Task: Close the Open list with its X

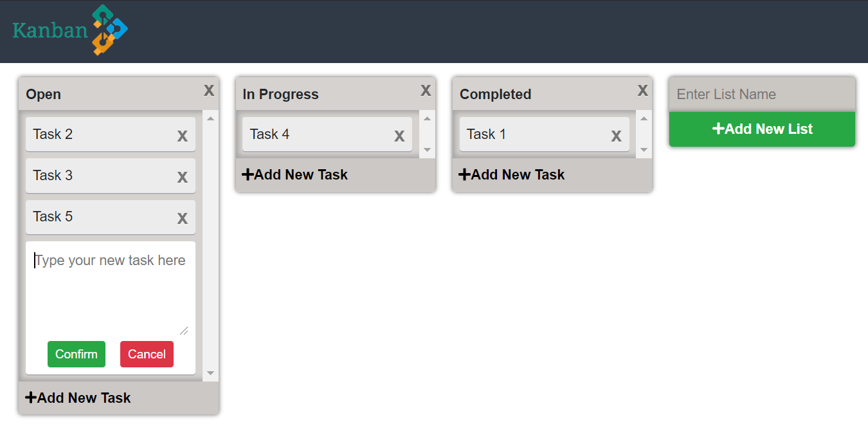Action: 209,90
